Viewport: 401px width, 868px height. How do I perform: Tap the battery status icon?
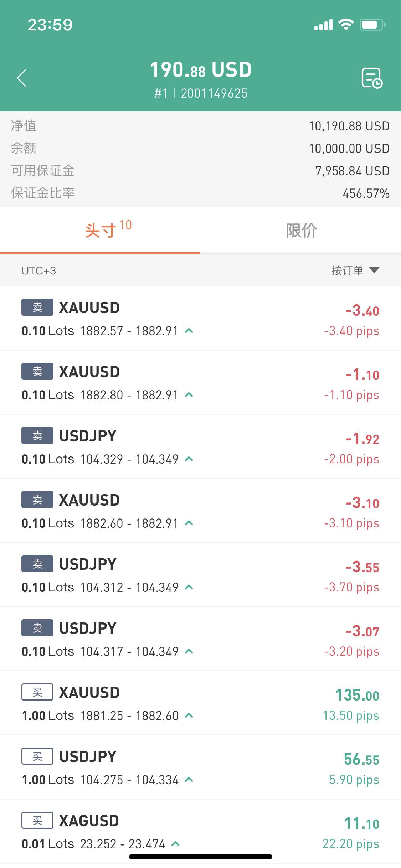372,25
